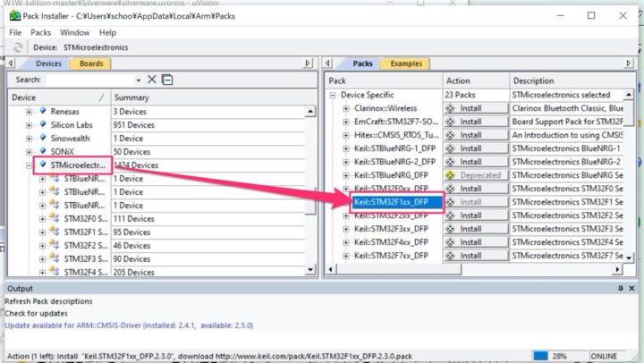This screenshot has height=363, width=644.
Task: Pin the Output panel with the pushpin icon
Action: pyautogui.click(x=619, y=289)
